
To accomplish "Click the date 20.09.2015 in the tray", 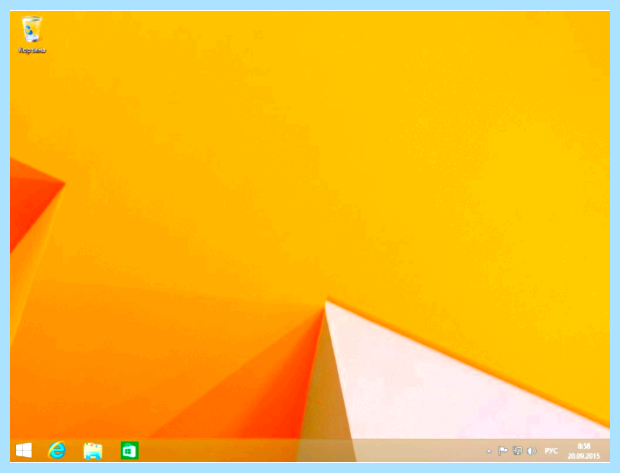I will point(584,456).
